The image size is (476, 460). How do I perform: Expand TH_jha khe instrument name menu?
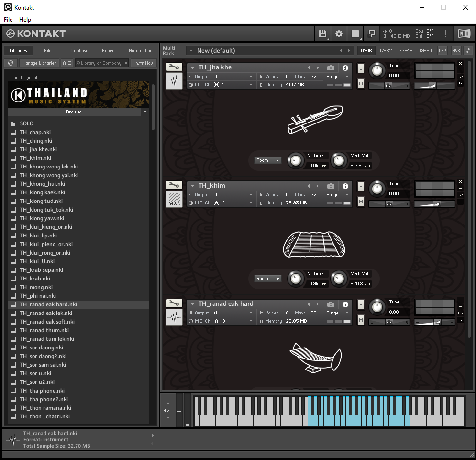pos(192,68)
